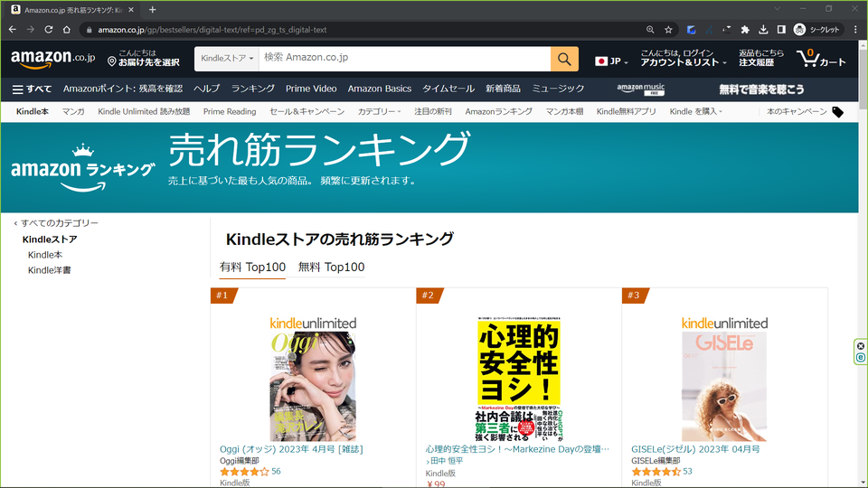The image size is (868, 488).
Task: Open 注目の新刊 subnav link
Action: pos(433,112)
